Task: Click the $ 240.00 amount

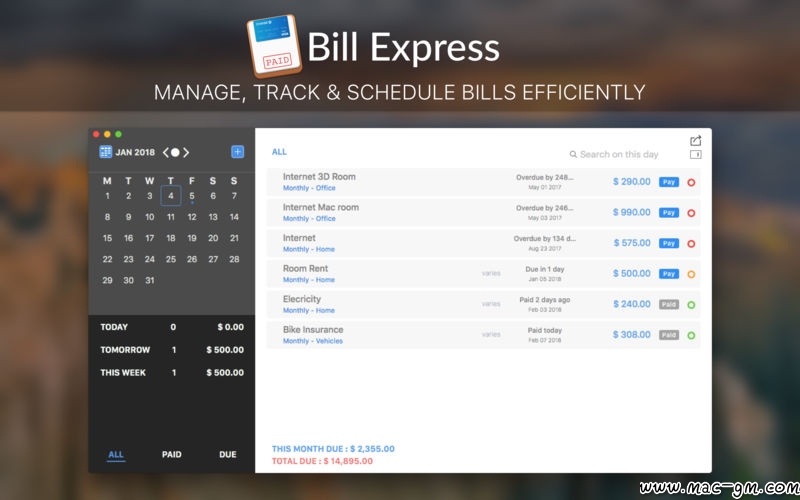Action: tap(632, 304)
